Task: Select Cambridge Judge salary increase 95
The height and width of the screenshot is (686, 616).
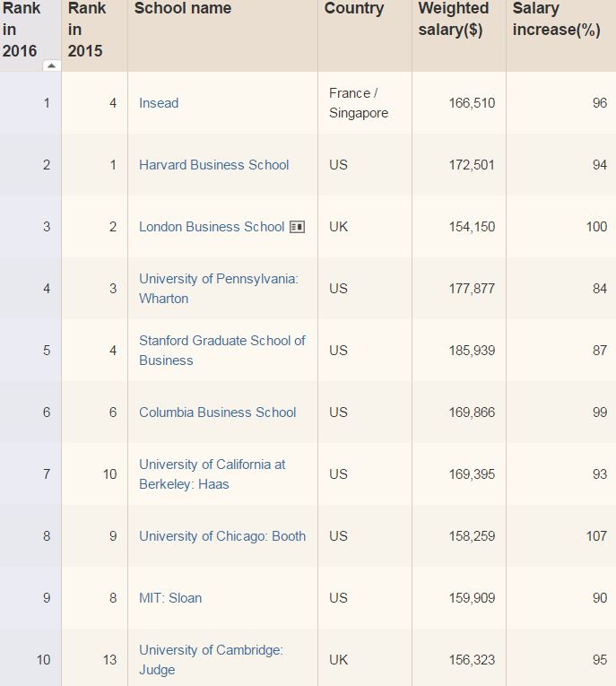Action: click(600, 660)
